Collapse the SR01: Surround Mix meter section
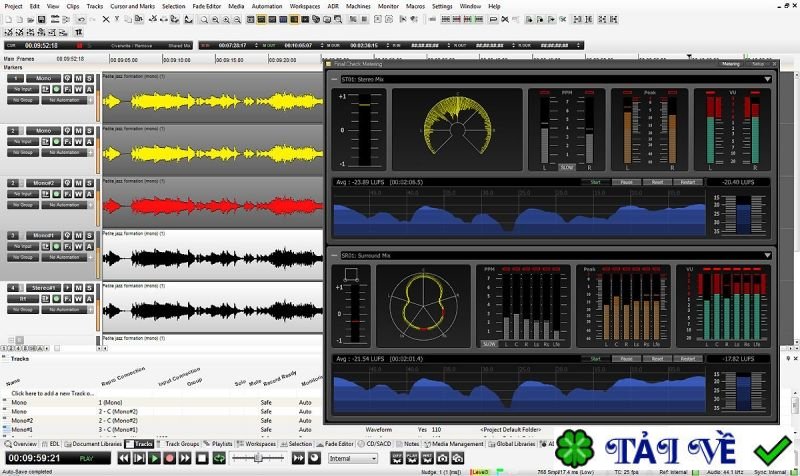800x476 pixels. click(x=334, y=256)
